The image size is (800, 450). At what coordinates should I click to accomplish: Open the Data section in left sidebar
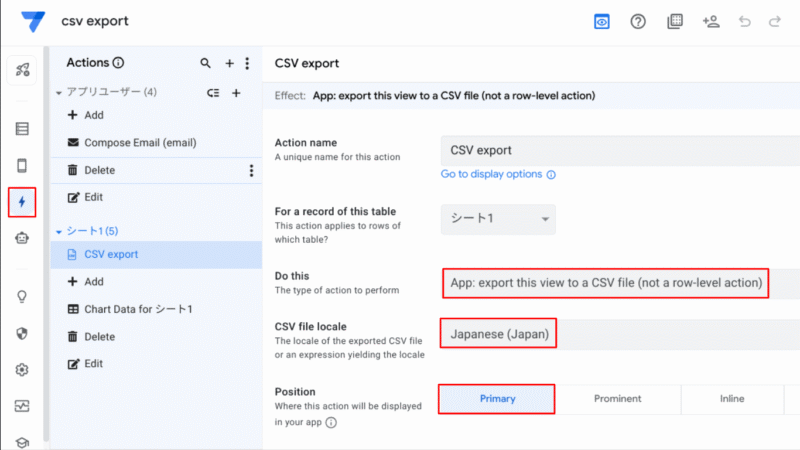(x=22, y=129)
